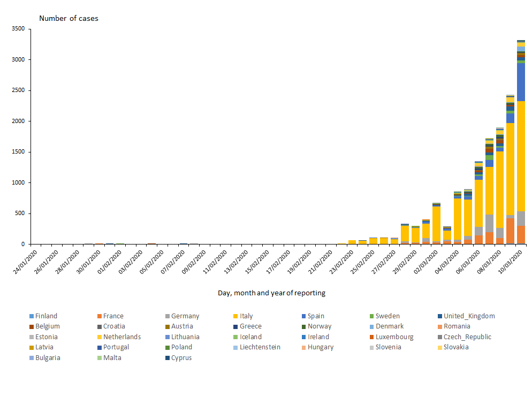Click the Cyprus legend color swatch
532x405 pixels.
coord(167,358)
